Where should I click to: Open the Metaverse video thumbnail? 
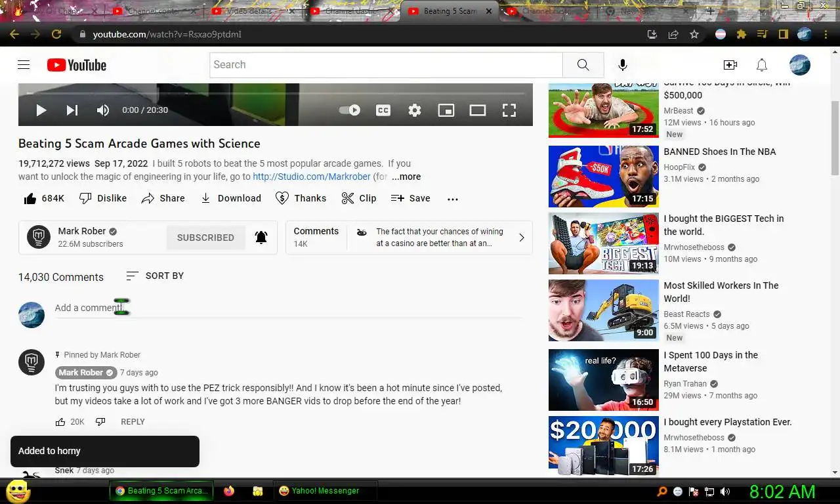[603, 380]
